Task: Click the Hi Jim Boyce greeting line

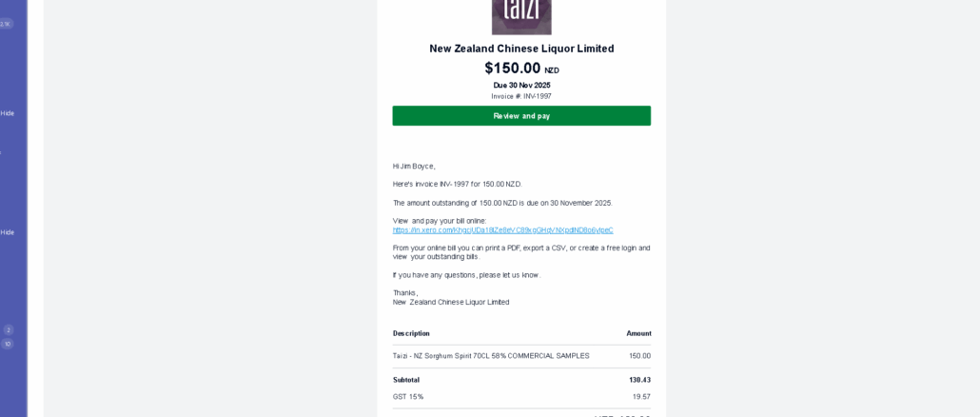Action: [414, 167]
